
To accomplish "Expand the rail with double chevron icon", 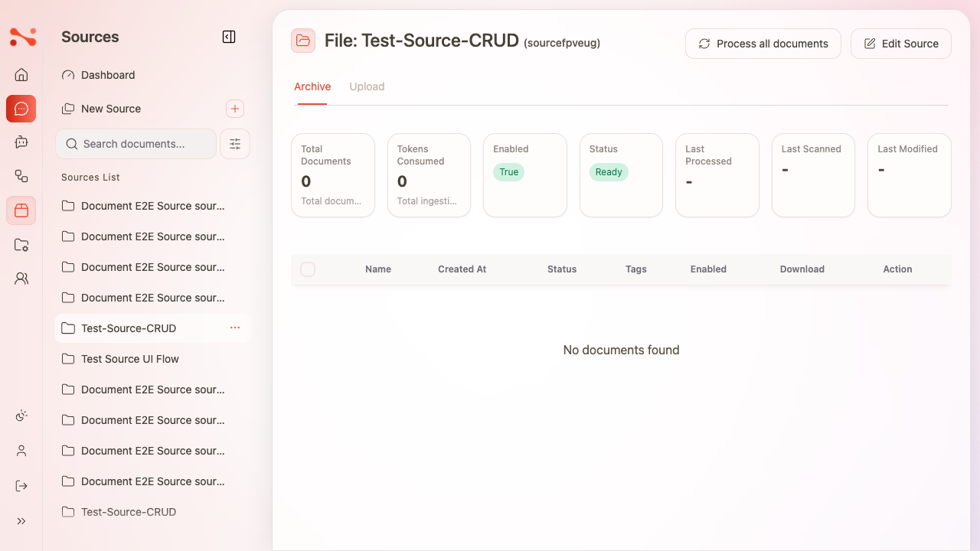I will 21,521.
